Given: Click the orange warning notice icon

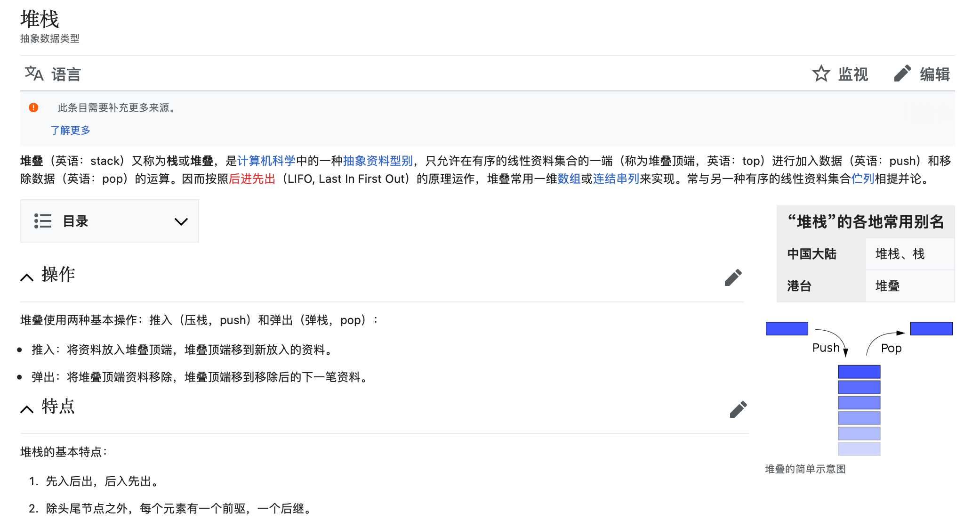Looking at the screenshot, I should pyautogui.click(x=33, y=107).
